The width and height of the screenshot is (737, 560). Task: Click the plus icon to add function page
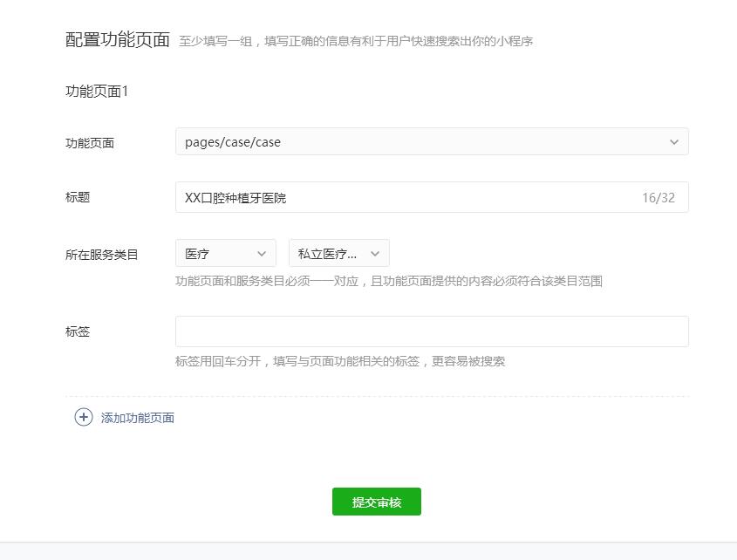click(x=83, y=418)
